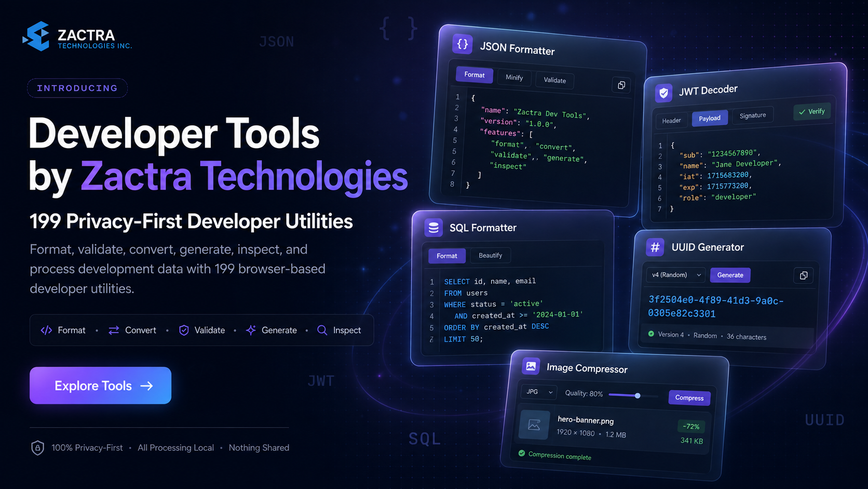Click the "100% Privacy-First" text
The image size is (868, 489).
pyautogui.click(x=87, y=448)
